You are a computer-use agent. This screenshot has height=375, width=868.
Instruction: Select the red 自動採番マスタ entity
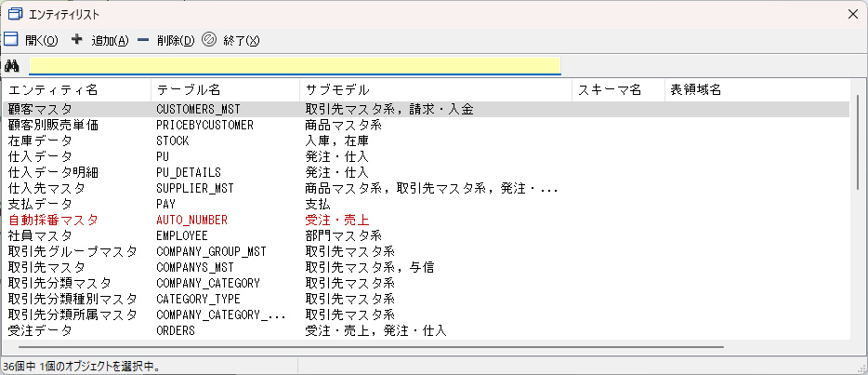53,220
